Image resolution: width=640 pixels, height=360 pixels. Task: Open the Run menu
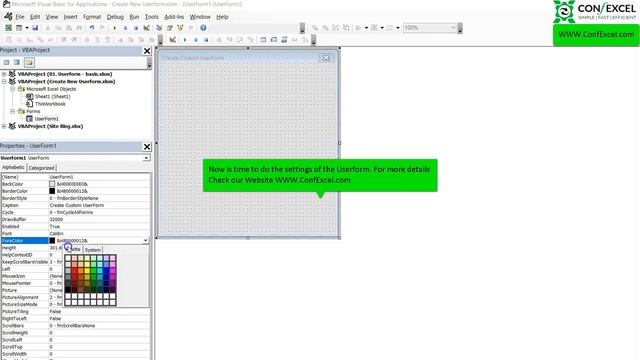(134, 17)
